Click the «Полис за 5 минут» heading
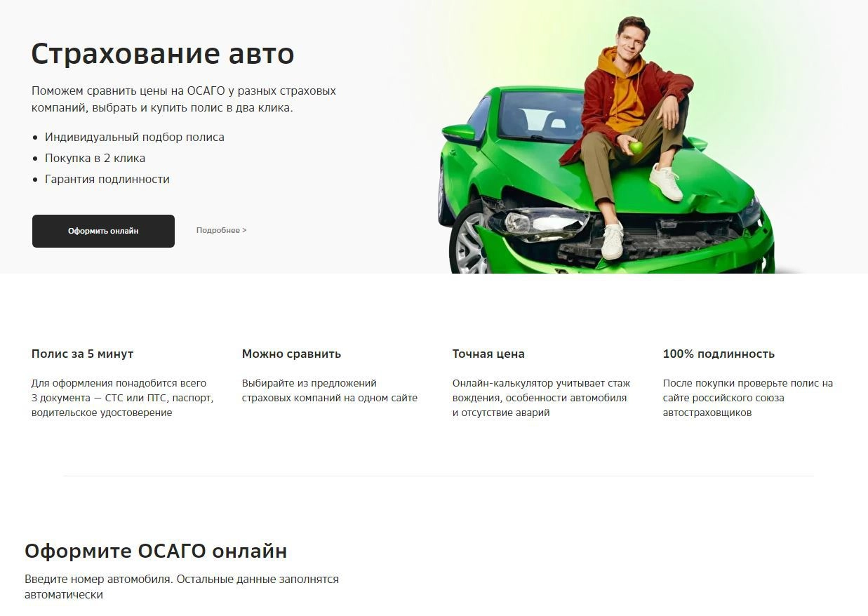Image resolution: width=868 pixels, height=616 pixels. pos(82,354)
